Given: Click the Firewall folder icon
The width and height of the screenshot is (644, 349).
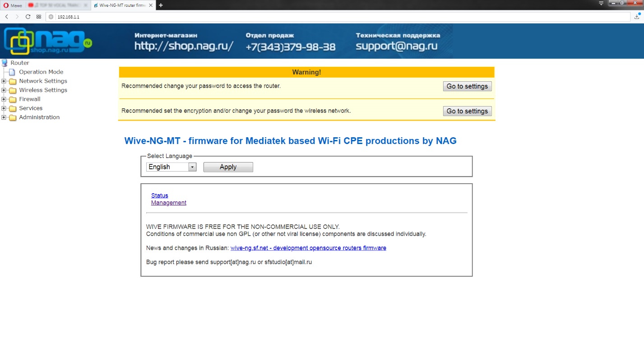Looking at the screenshot, I should (12, 99).
